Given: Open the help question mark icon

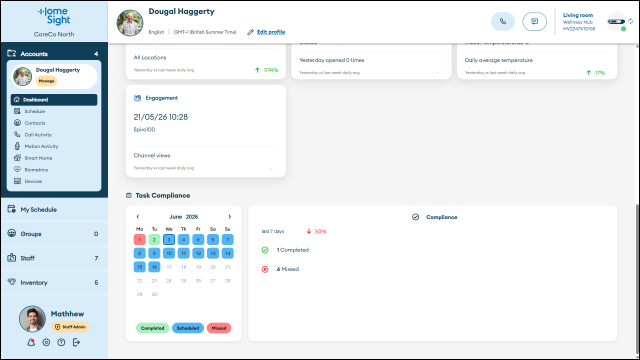Looking at the screenshot, I should click(61, 342).
